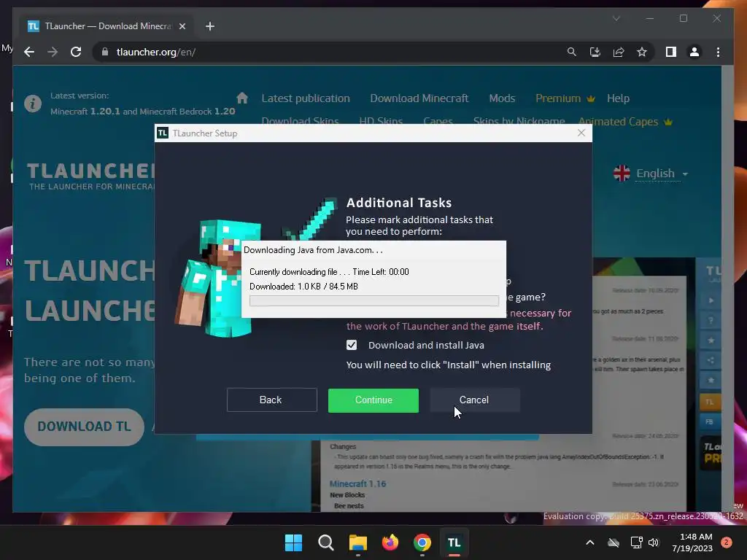
Task: Click the "Additional Tasks" heading
Action: [x=399, y=203]
